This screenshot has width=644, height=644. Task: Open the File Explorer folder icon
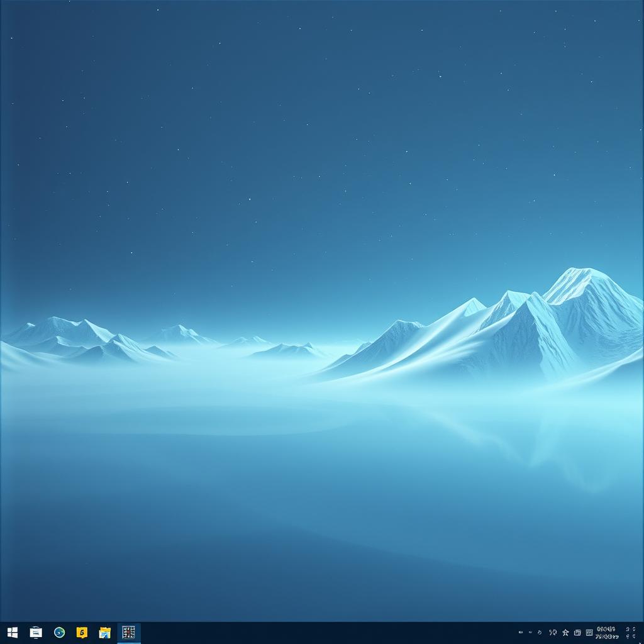tap(105, 633)
